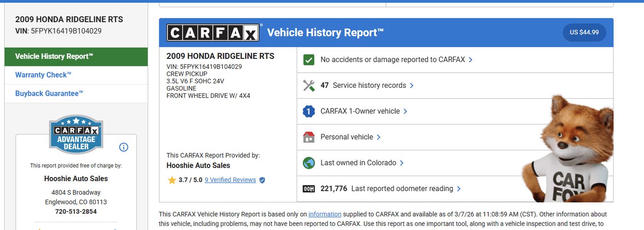Follow the 'information' link in disclaimer

[325, 214]
